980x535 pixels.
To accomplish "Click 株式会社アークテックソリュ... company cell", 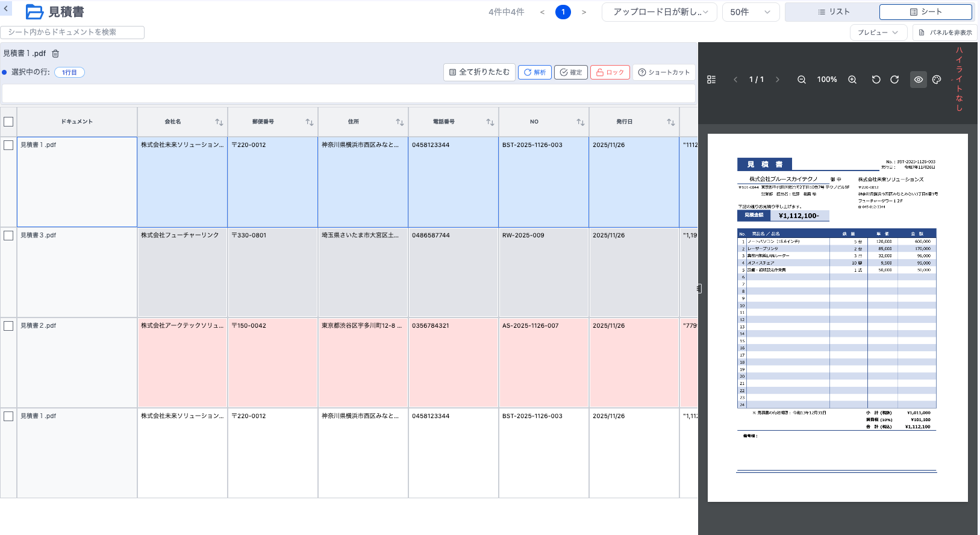I will [183, 363].
